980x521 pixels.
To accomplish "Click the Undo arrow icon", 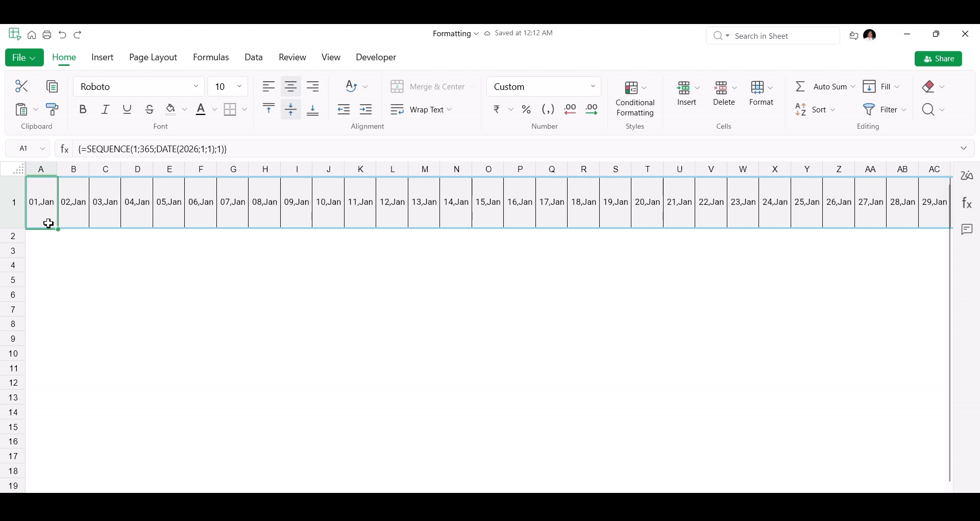I will tap(62, 35).
